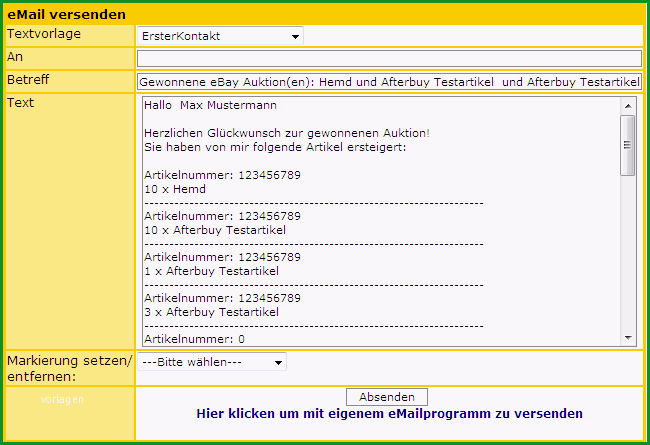Click the line '3 x Afterbuy Testartikel'
The image size is (650, 445).
[x=211, y=312]
